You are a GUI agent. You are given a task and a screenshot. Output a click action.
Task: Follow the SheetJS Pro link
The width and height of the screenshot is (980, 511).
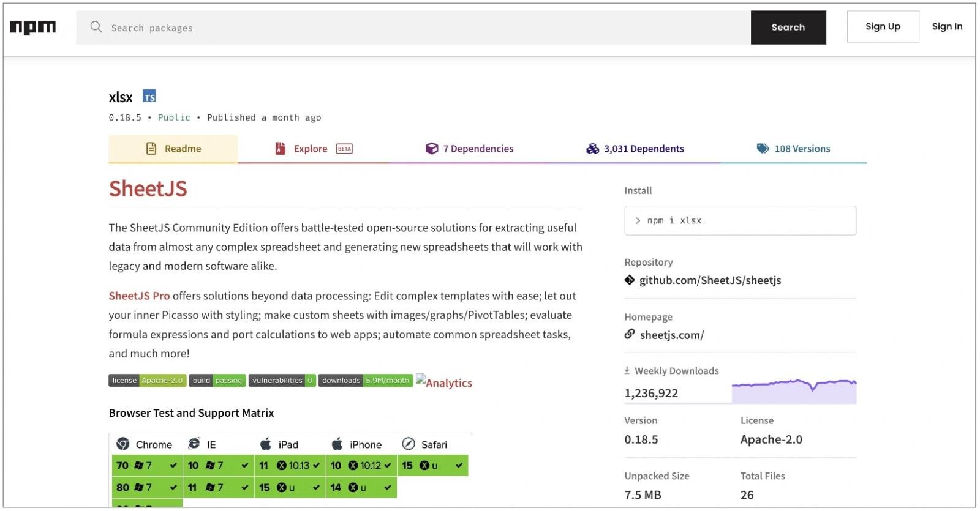point(139,296)
